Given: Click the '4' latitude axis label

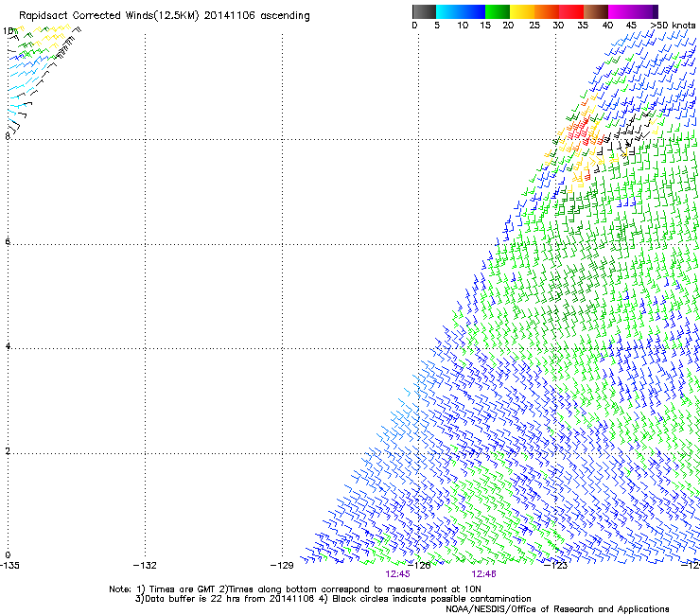Looking at the screenshot, I should pos(8,346).
